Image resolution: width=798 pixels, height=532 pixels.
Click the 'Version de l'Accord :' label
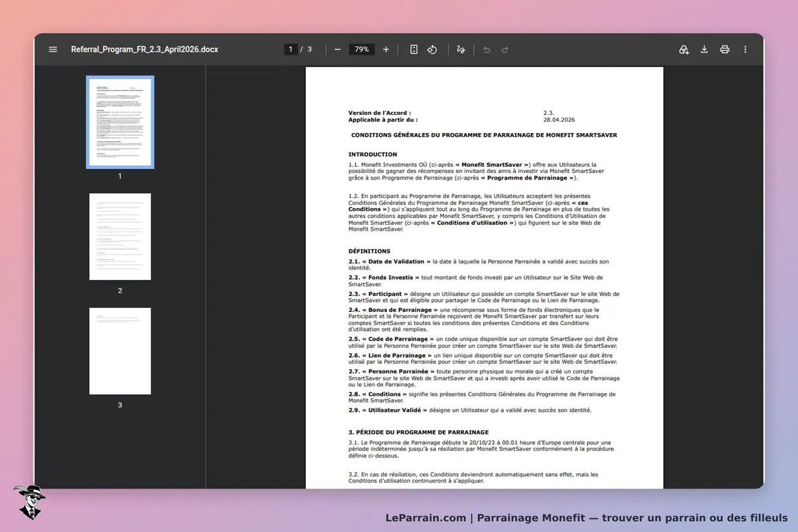pyautogui.click(x=379, y=113)
